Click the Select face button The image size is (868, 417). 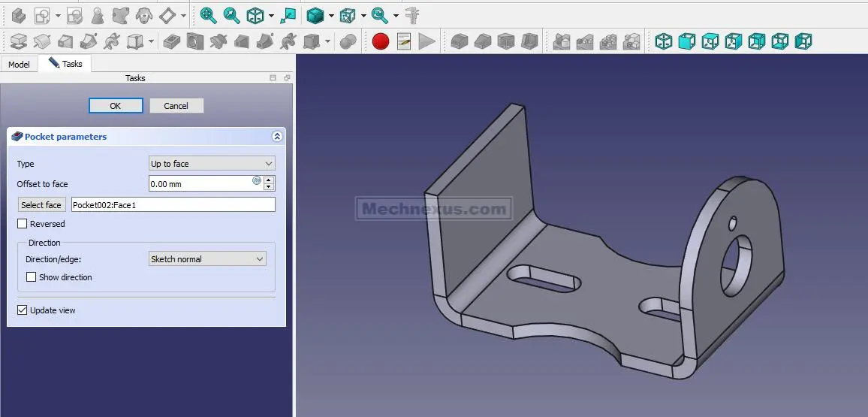point(41,205)
